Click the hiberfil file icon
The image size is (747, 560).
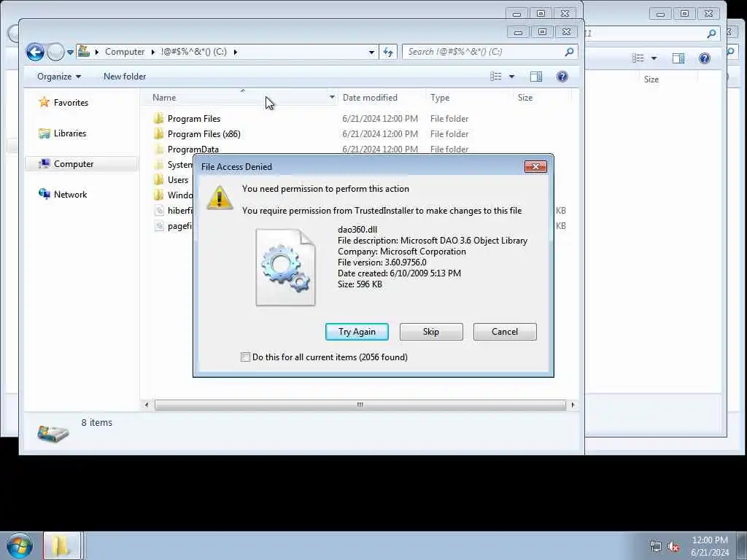[160, 211]
